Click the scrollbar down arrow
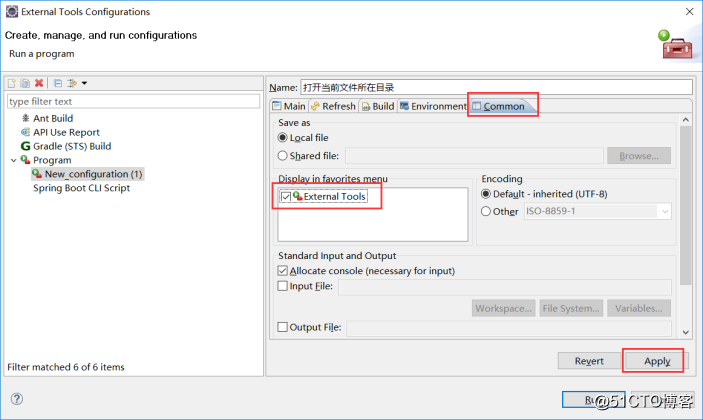 pos(686,332)
